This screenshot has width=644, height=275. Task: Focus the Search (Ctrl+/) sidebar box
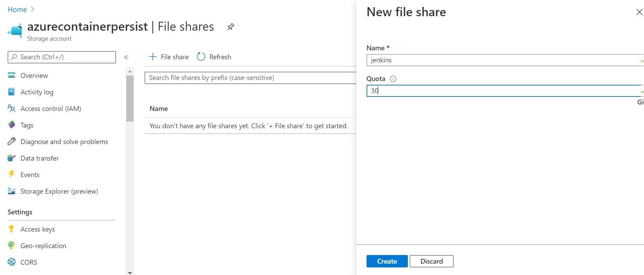pos(62,57)
